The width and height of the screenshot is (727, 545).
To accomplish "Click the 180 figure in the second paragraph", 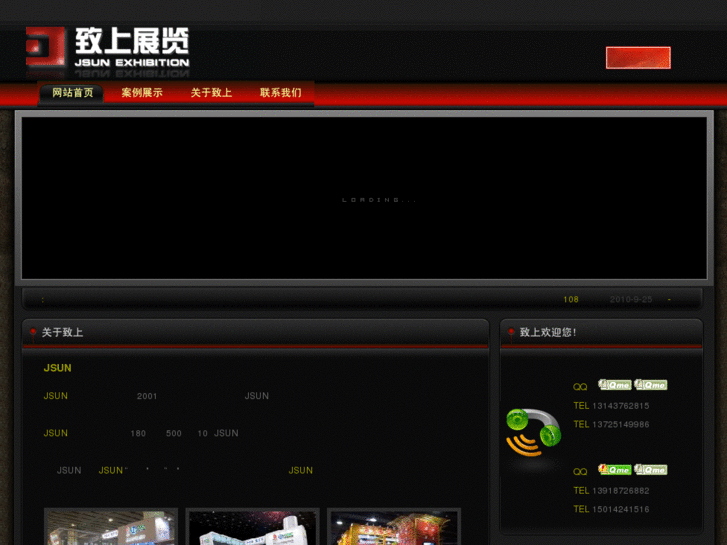I will coord(138,433).
